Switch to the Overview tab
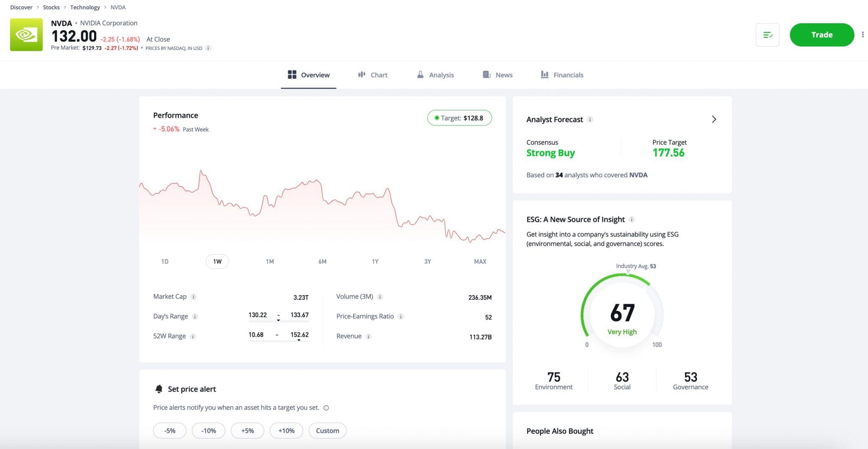The height and width of the screenshot is (449, 868). pos(309,75)
